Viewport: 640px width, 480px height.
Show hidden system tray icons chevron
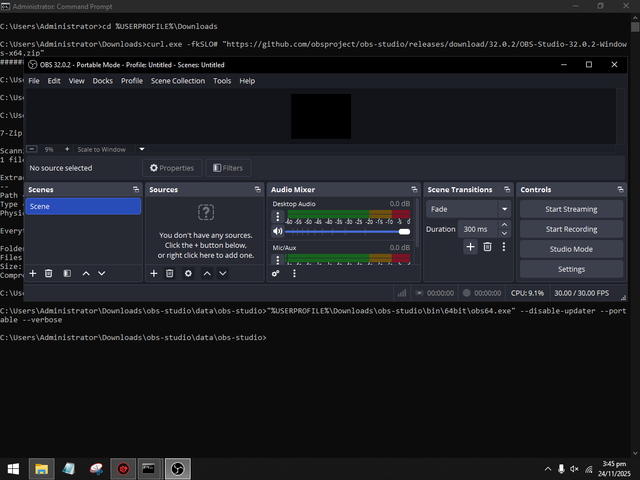[x=548, y=469]
